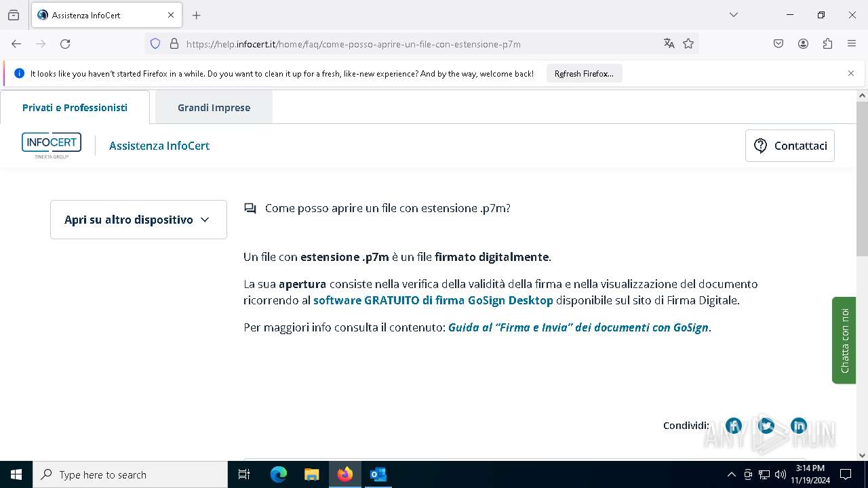Open software GRATUITO di firma GoSign Desktop link
868x488 pixels.
point(433,300)
